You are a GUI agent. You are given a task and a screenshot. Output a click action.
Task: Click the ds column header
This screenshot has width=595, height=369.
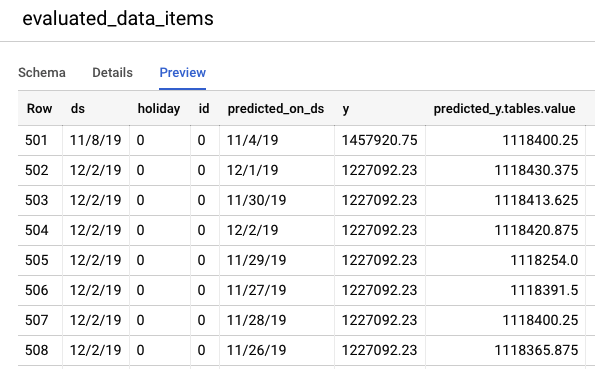(78, 109)
